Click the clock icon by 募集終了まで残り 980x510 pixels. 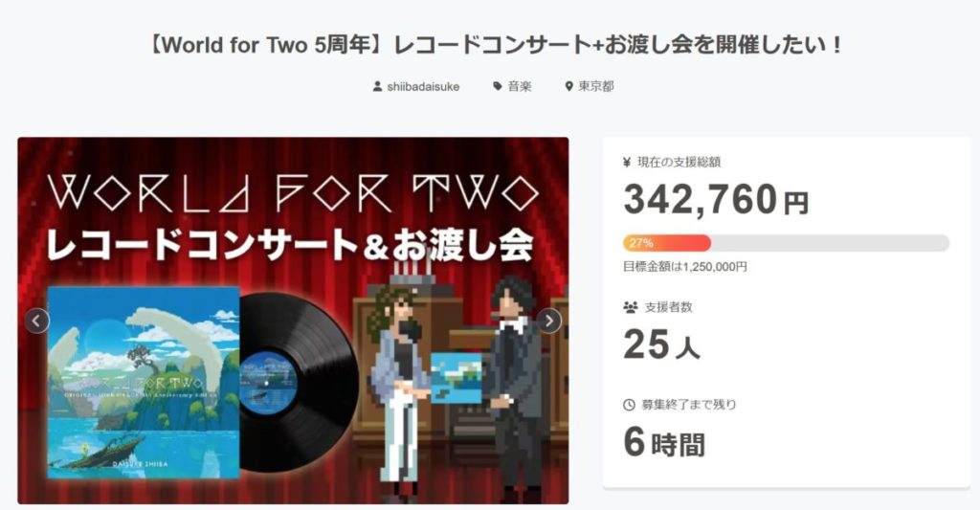630,405
